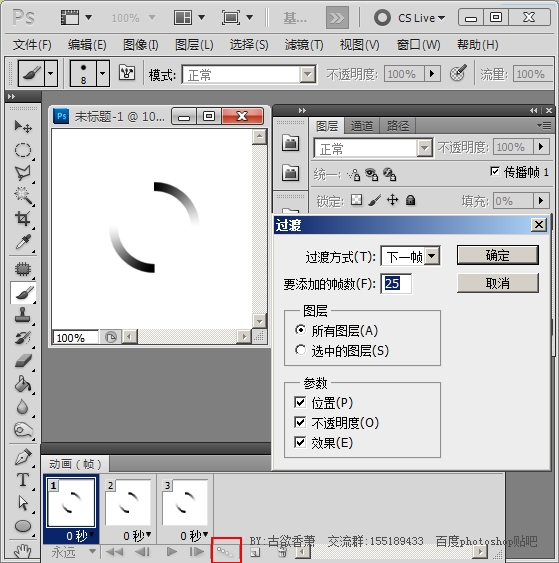Enable airbrush mode icon
559x563 pixels.
(458, 73)
